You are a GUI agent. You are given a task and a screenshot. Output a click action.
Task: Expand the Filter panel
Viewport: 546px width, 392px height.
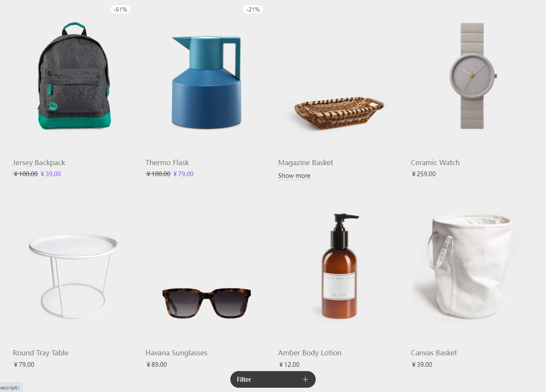click(x=273, y=379)
